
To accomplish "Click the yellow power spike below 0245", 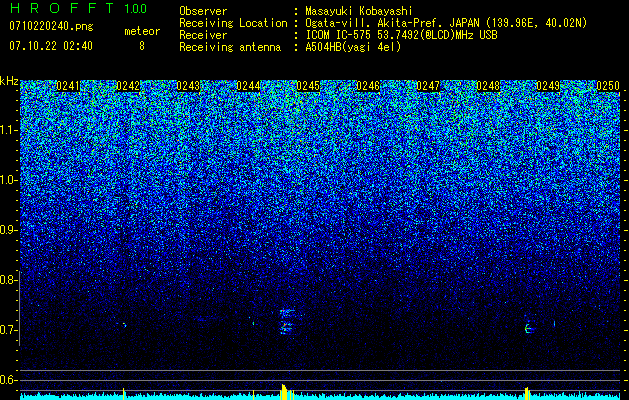I will (286, 392).
